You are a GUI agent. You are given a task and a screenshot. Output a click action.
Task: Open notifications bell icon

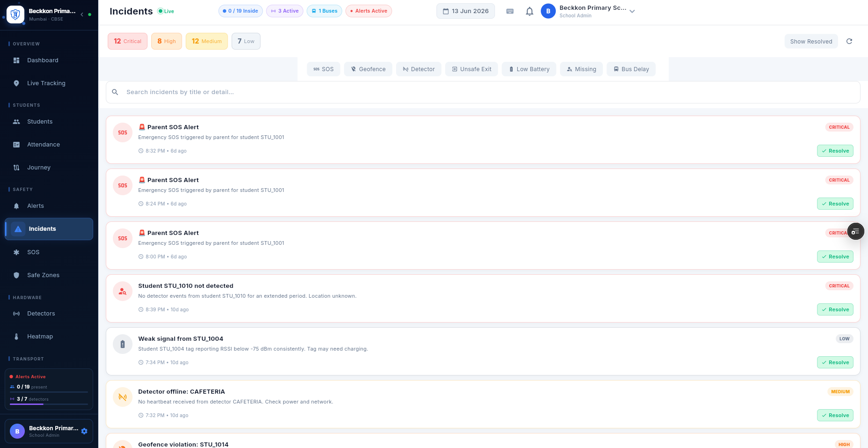(530, 11)
